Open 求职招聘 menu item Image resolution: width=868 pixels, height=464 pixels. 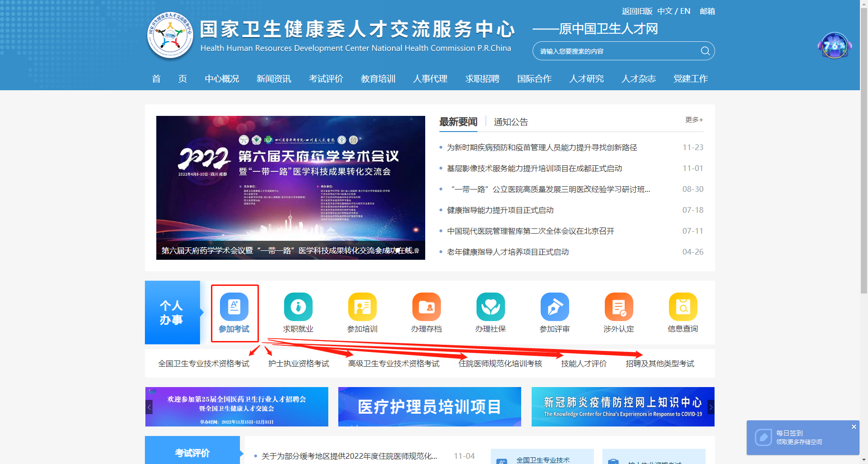(483, 79)
